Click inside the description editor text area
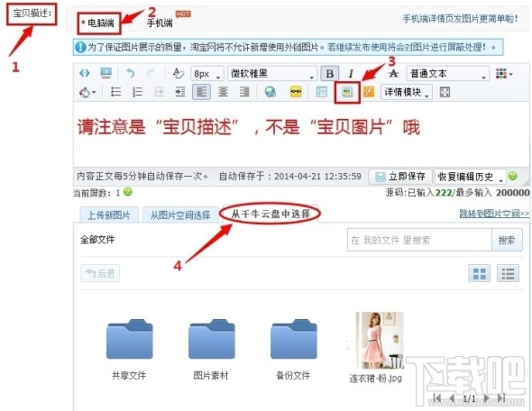This screenshot has height=411, width=532. 300,135
